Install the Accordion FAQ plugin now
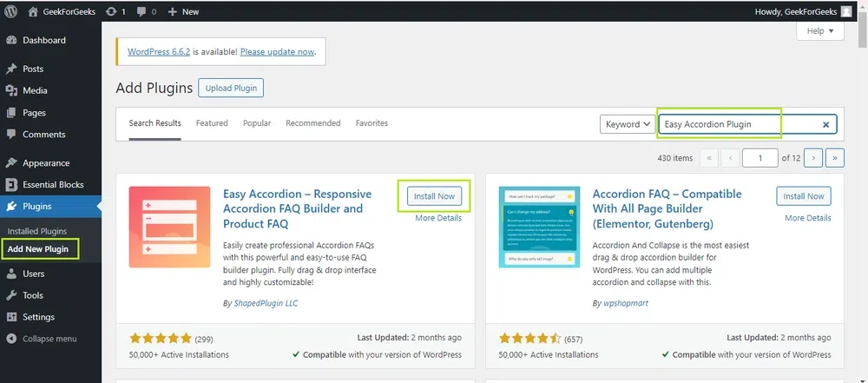Viewport: 868px width, 383px height. (x=804, y=196)
